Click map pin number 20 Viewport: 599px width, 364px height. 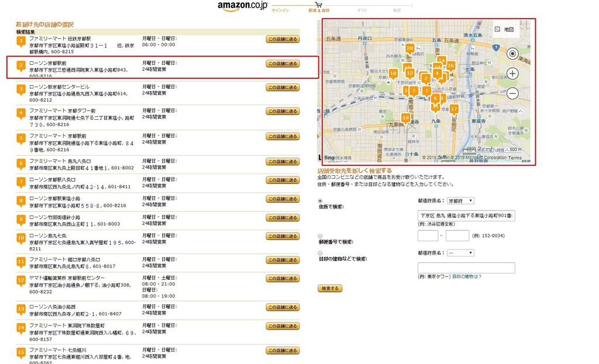[x=410, y=49]
